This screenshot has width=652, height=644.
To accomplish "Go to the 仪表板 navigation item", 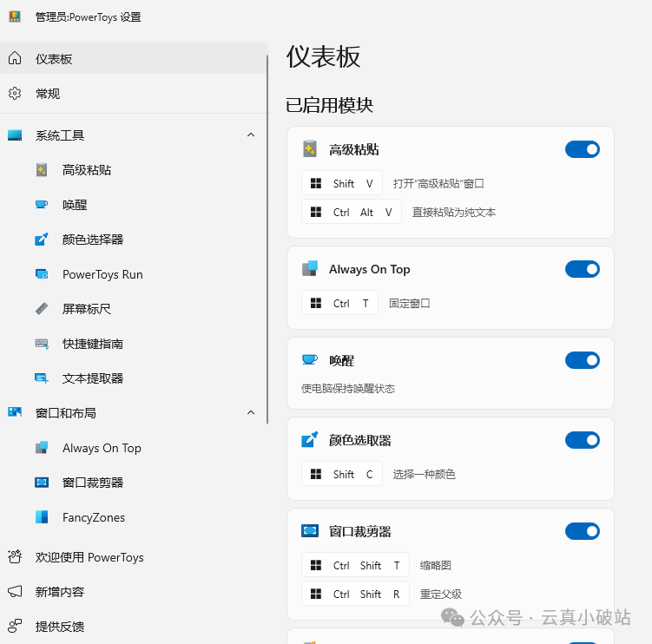I will (x=134, y=59).
